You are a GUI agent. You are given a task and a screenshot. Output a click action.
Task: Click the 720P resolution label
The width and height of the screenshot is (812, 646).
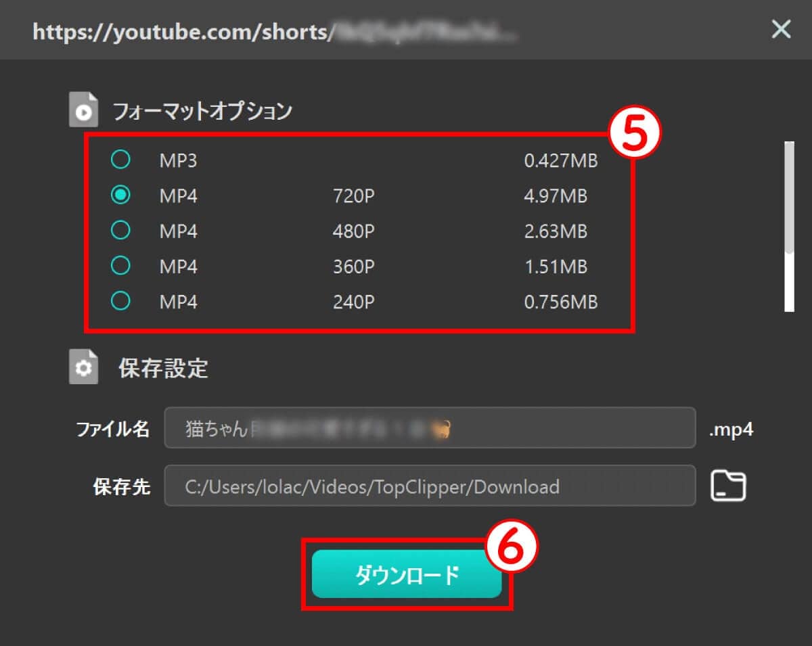353,196
